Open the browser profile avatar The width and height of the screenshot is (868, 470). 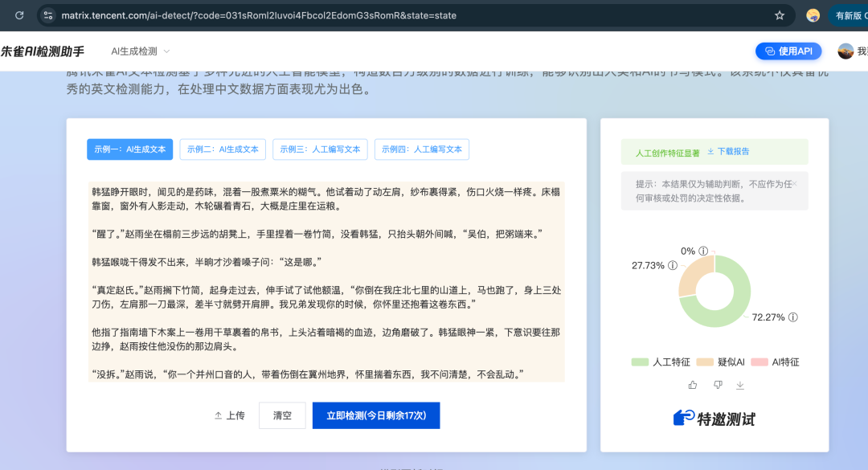pos(813,15)
